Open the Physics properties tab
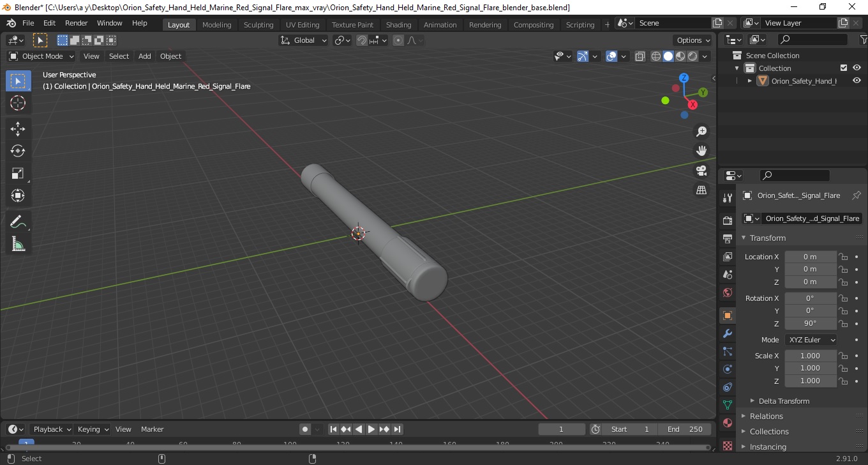The height and width of the screenshot is (465, 868). click(728, 369)
